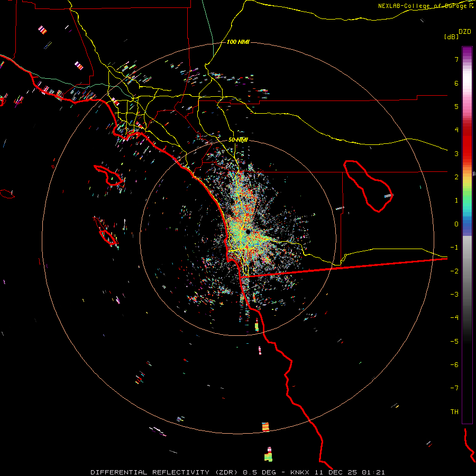Click the -4 value on the color scale

click(x=454, y=318)
